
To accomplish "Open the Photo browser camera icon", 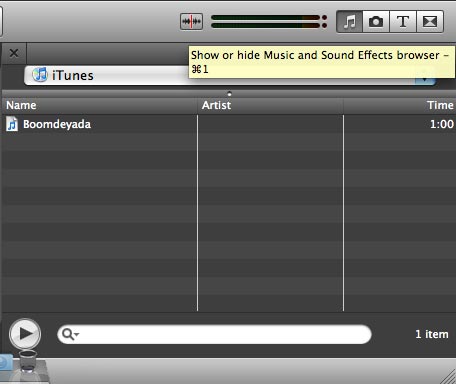I will click(376, 22).
